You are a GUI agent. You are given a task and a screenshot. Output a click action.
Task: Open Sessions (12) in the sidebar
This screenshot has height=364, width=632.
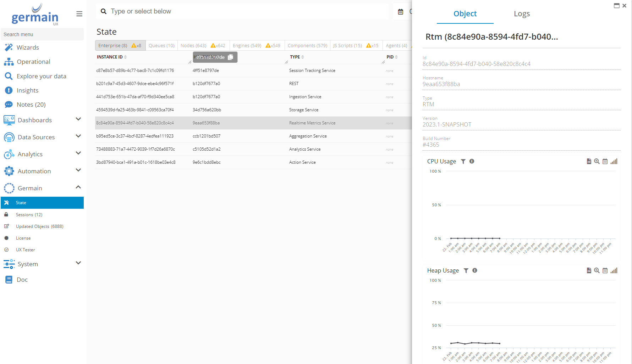pos(29,215)
